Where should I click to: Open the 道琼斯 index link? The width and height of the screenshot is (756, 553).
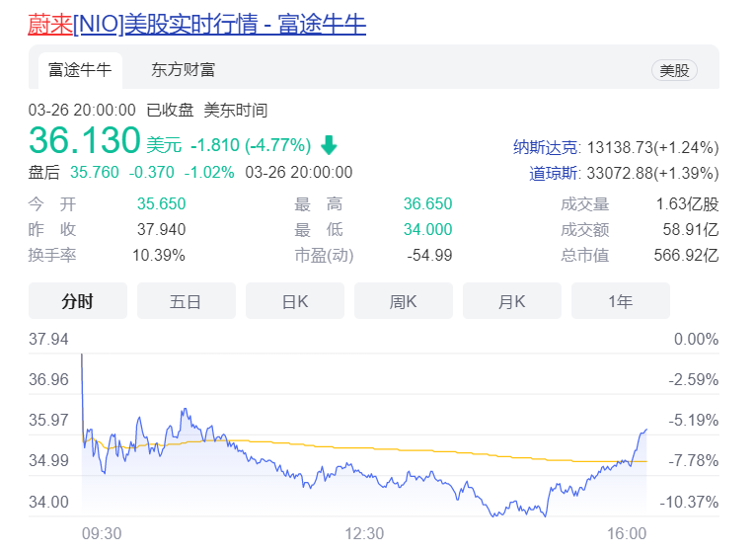(554, 175)
